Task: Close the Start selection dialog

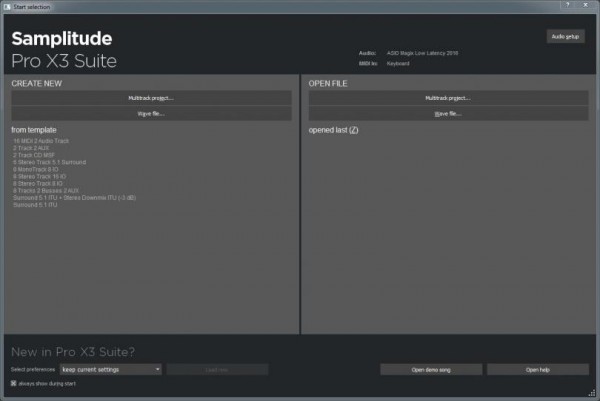Action: pos(585,5)
